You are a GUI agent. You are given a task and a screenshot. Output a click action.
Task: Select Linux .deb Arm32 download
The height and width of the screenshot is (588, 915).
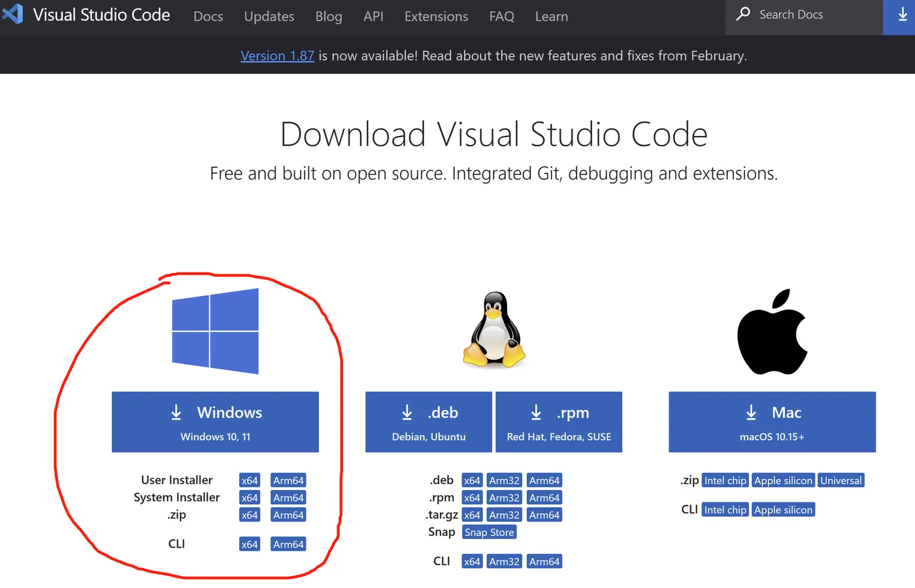(504, 480)
